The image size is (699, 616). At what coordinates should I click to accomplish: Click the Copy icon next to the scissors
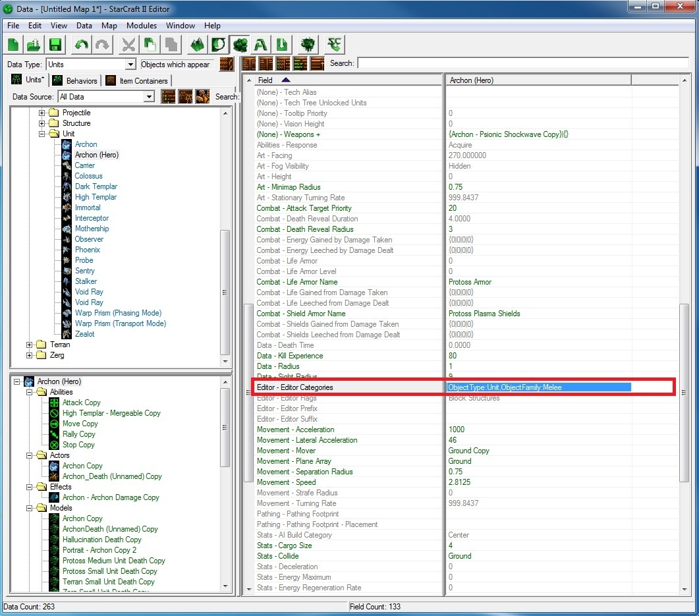(x=150, y=45)
